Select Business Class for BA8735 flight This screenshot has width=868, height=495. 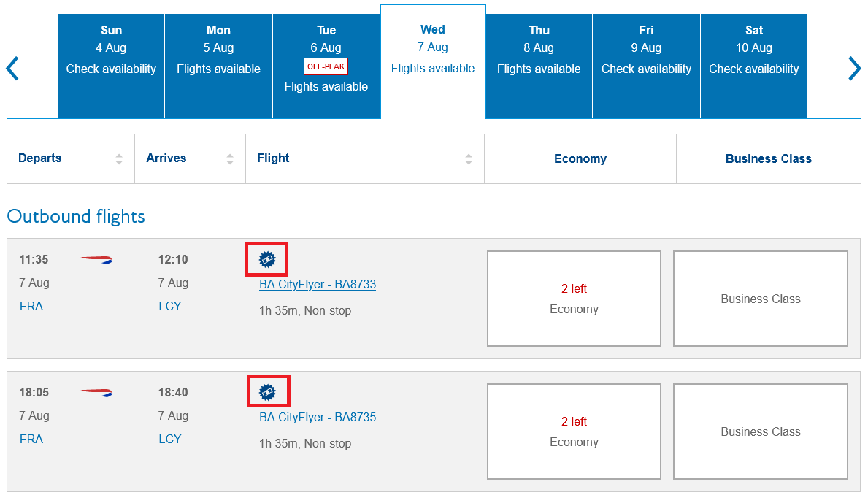pyautogui.click(x=760, y=431)
